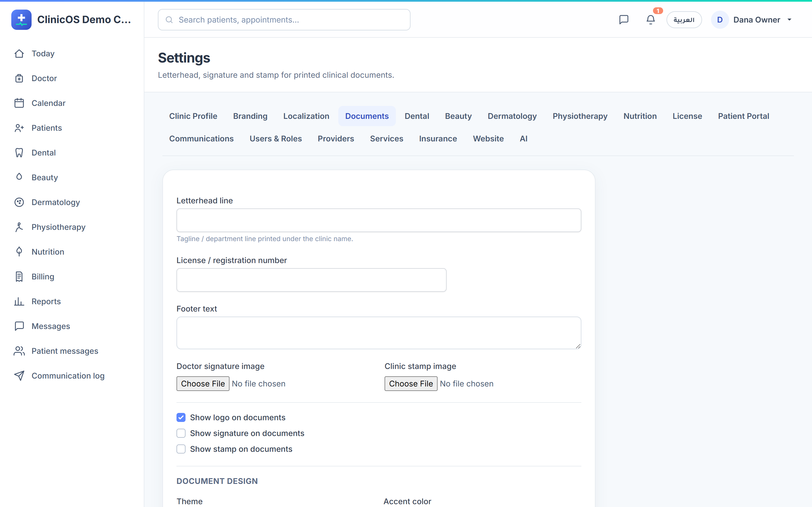This screenshot has height=507, width=812.
Task: Click the ClinicOS logo icon
Action: [21, 20]
